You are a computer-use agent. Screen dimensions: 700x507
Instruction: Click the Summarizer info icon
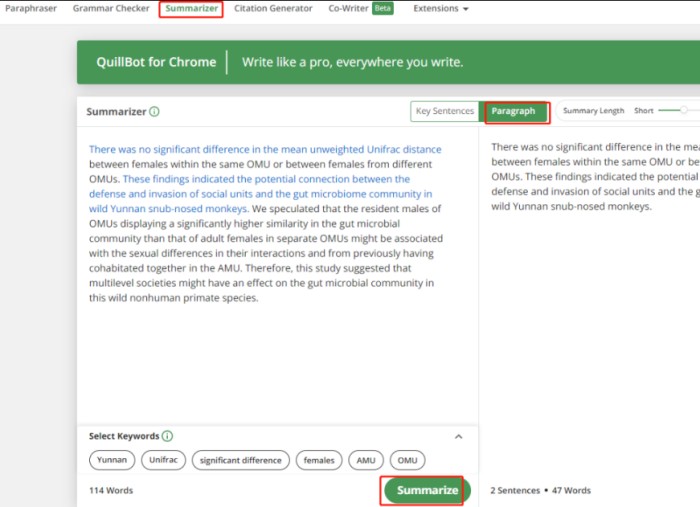pyautogui.click(x=154, y=112)
